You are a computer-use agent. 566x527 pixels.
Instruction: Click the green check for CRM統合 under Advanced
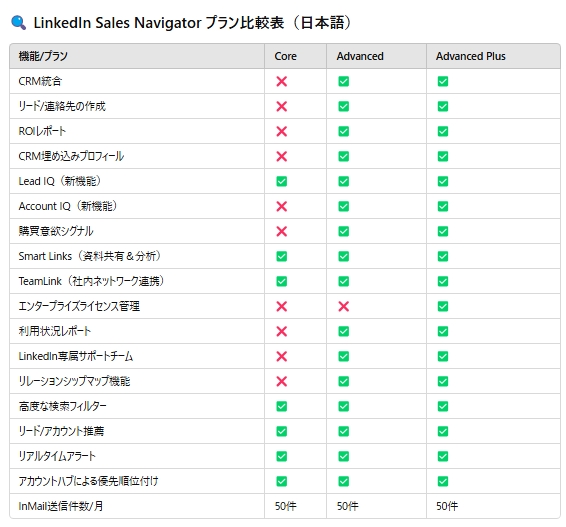(x=344, y=81)
